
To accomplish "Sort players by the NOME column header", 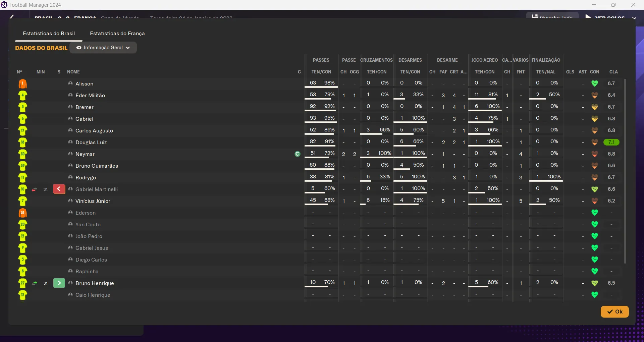I will click(73, 72).
